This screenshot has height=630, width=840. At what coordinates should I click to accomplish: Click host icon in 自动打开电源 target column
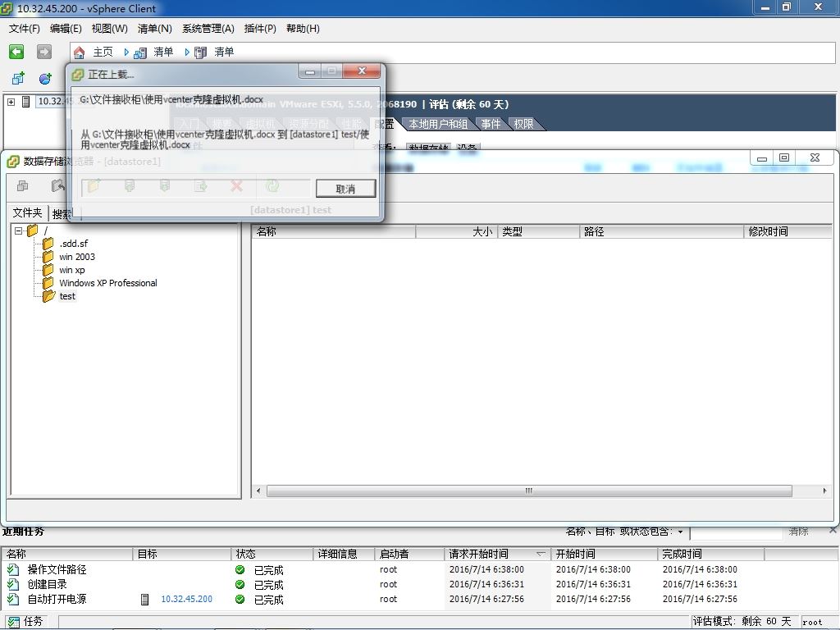144,599
